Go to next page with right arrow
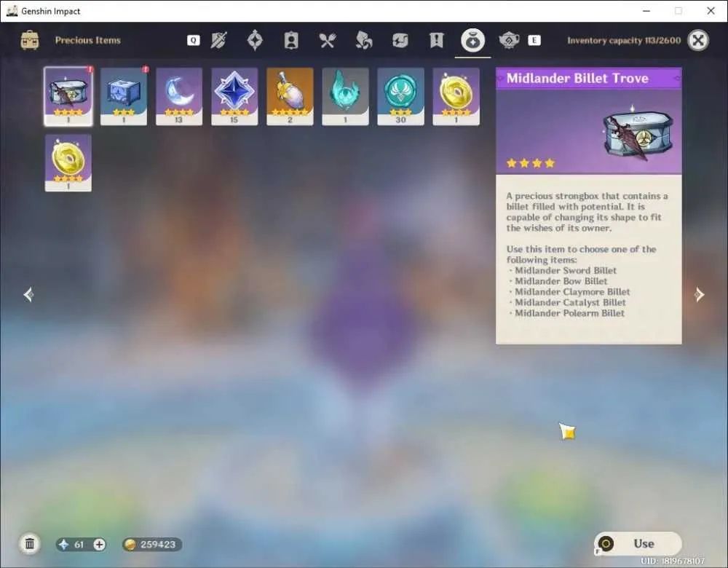Screen dimensions: 728x568 coord(699,294)
